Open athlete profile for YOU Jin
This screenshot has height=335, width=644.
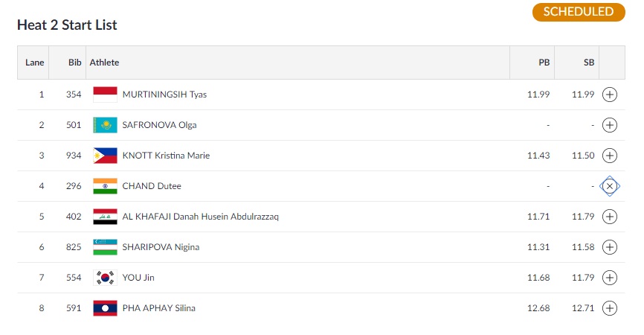coord(139,278)
